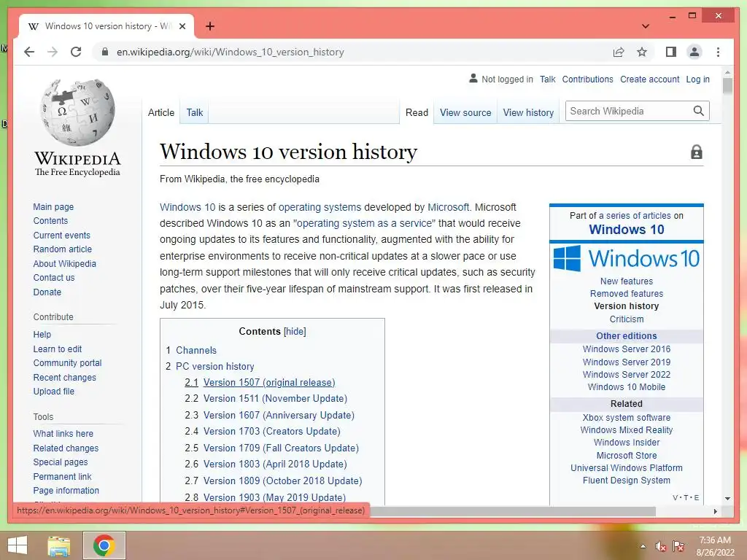This screenshot has height=560, width=747.
Task: Open the operating systems link
Action: (320, 207)
